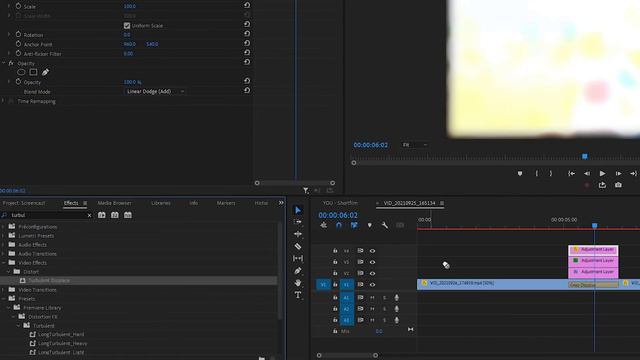The height and width of the screenshot is (360, 640).
Task: Mute audio track A1
Action: pyautogui.click(x=372, y=298)
